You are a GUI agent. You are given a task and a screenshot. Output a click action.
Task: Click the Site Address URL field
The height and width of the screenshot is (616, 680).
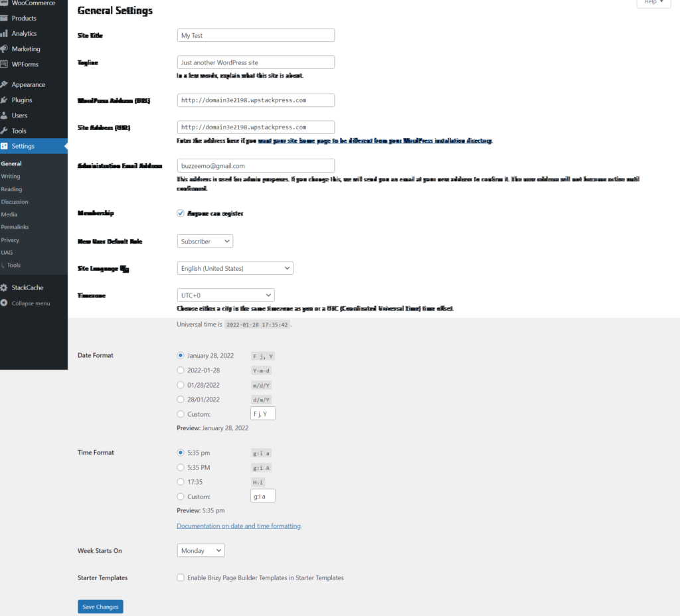[x=256, y=127]
